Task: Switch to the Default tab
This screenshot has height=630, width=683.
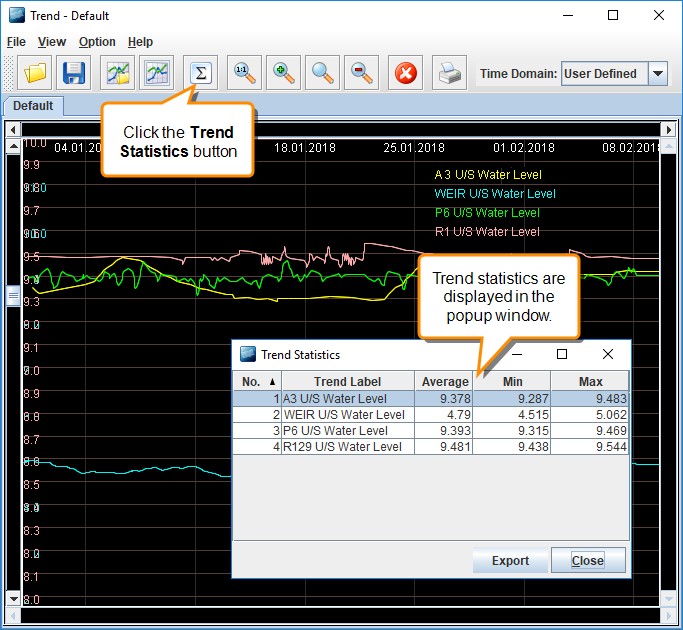Action: pyautogui.click(x=33, y=106)
